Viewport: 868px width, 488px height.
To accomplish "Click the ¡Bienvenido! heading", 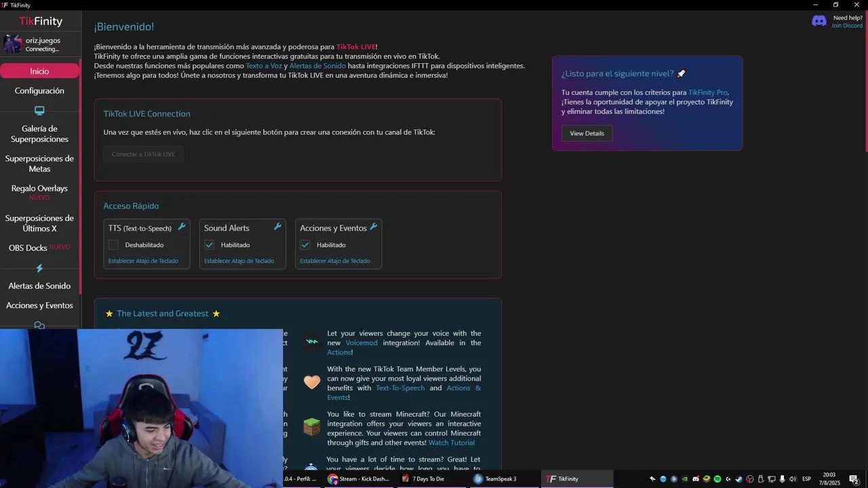I will [124, 26].
